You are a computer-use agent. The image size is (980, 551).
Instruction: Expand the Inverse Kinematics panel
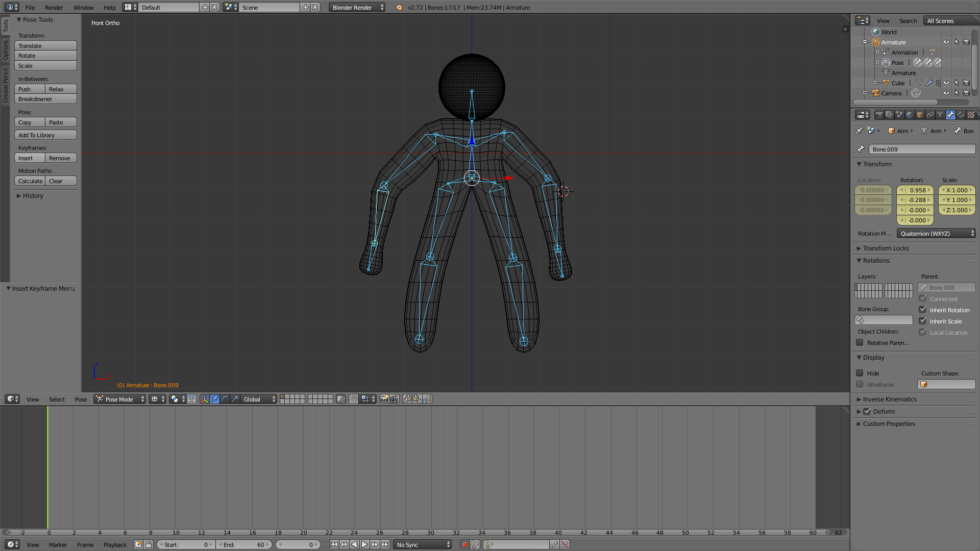(889, 399)
